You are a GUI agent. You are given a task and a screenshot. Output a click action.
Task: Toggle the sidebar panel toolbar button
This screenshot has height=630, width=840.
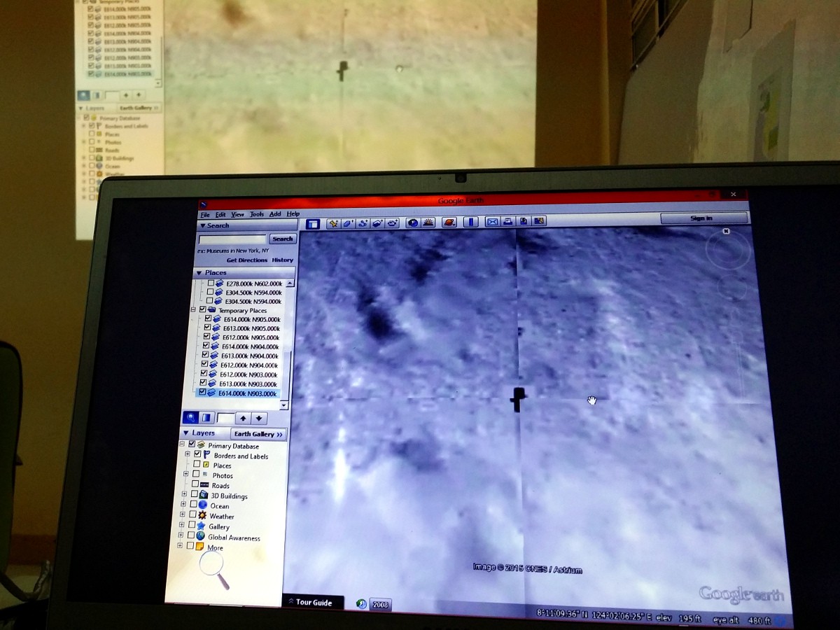(313, 224)
